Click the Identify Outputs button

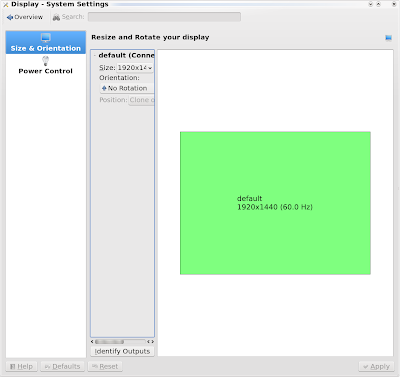tap(122, 351)
